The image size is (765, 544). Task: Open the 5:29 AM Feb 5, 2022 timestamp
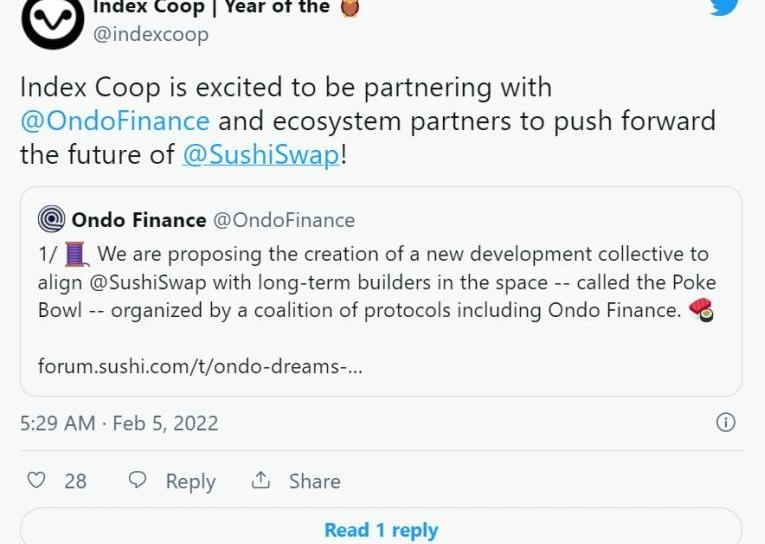[x=119, y=422]
